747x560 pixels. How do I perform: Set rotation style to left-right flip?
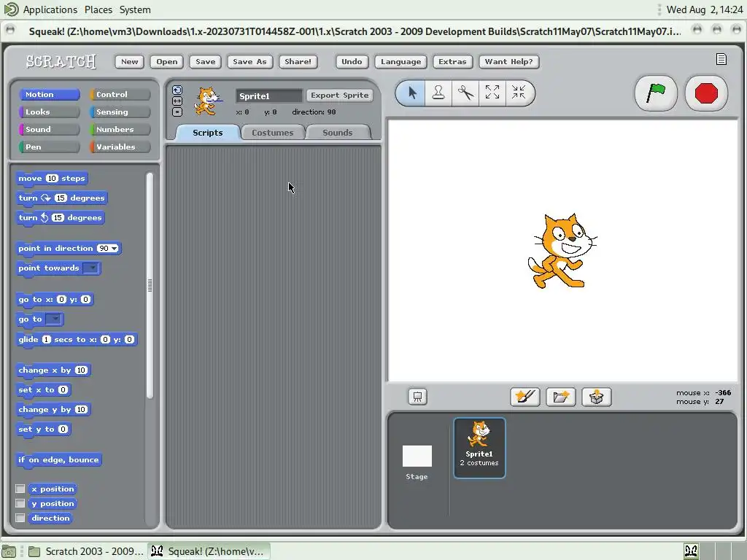[177, 101]
